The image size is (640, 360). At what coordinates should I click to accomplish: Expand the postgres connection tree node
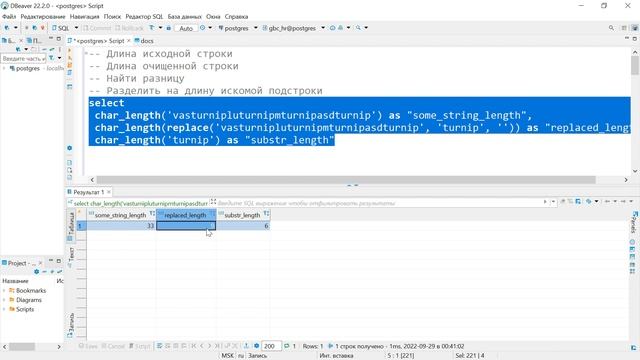(x=4, y=69)
